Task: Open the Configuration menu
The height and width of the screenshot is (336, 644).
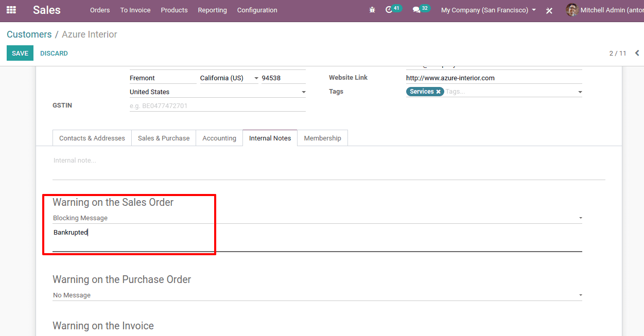Action: (257, 10)
